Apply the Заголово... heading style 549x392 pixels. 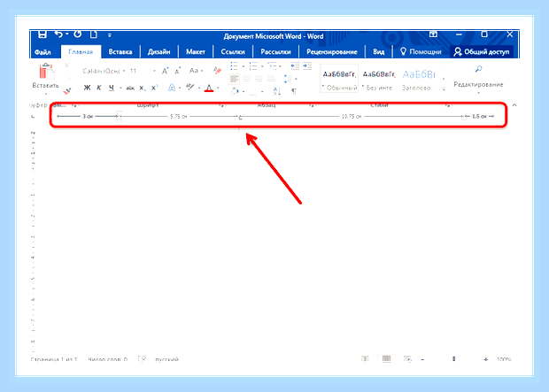tap(419, 79)
